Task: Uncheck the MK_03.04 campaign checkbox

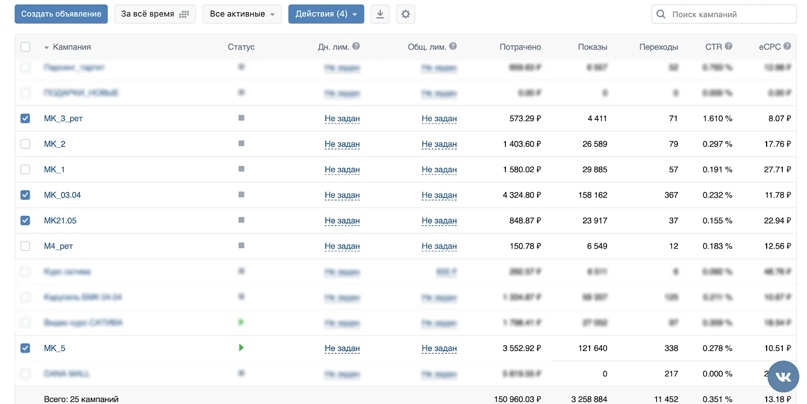Action: click(x=25, y=195)
